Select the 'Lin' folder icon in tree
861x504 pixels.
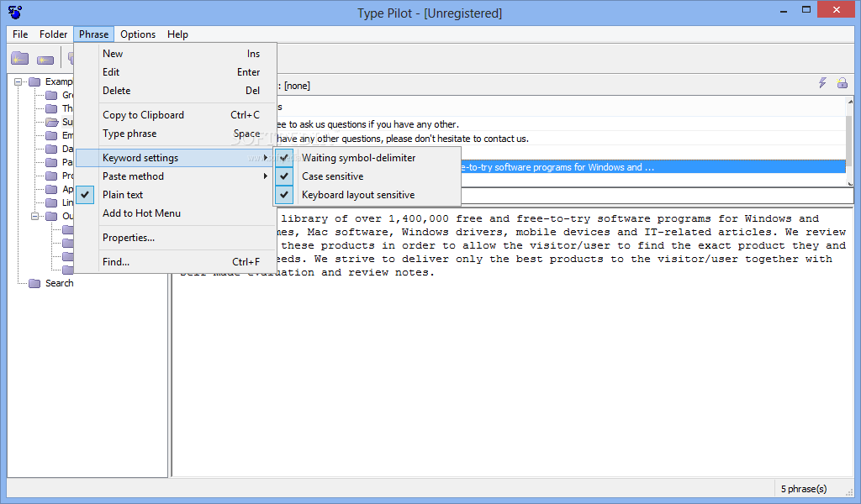coord(51,202)
